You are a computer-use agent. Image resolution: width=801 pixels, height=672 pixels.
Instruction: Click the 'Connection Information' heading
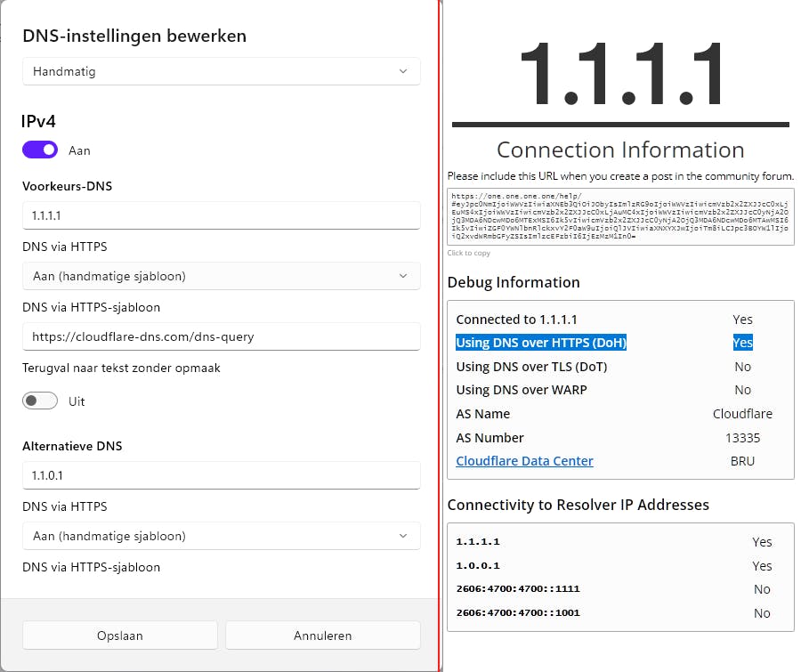(620, 150)
